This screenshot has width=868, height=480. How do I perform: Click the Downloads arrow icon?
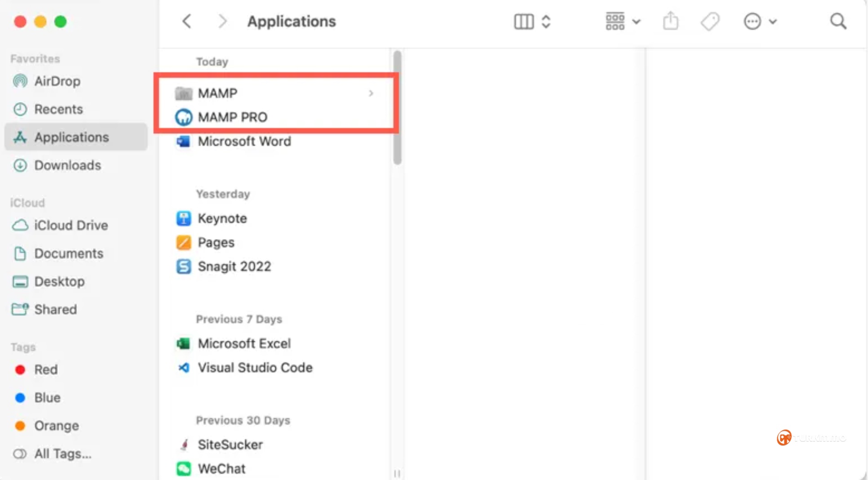(x=20, y=165)
